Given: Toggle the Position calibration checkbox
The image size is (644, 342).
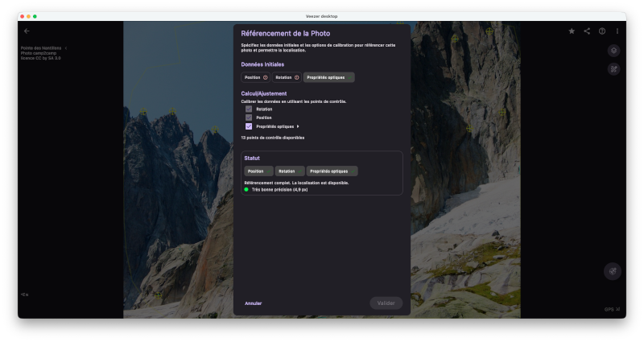Looking at the screenshot, I should tap(249, 117).
